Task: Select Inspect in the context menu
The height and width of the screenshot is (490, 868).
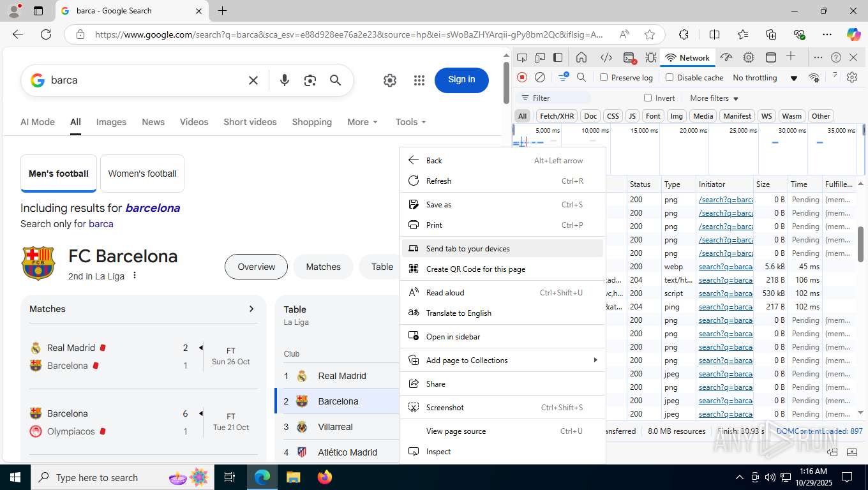Action: point(502,452)
